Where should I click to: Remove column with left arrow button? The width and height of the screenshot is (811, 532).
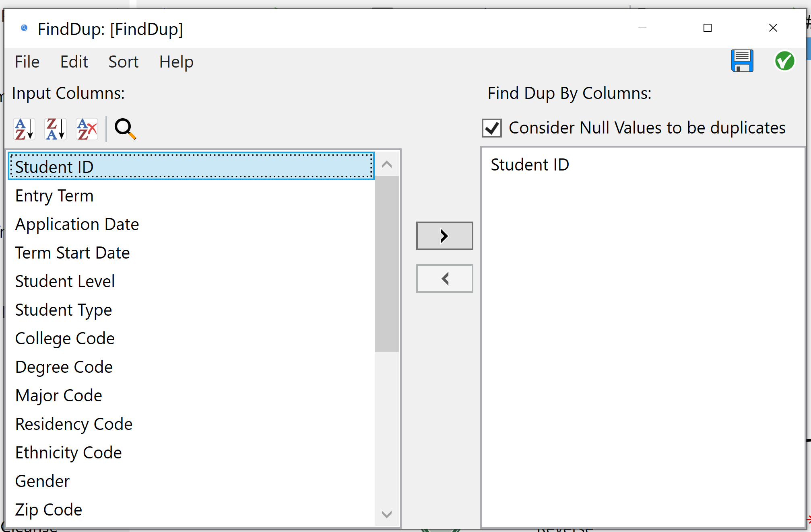[444, 278]
